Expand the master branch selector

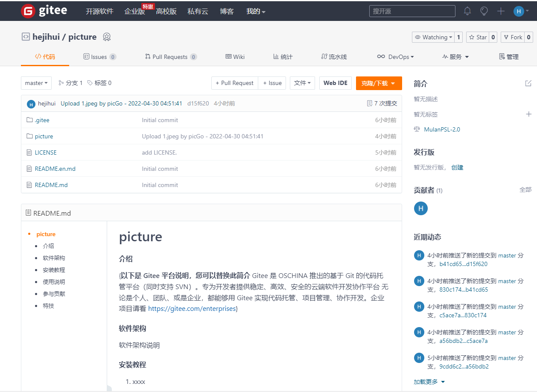(x=36, y=83)
